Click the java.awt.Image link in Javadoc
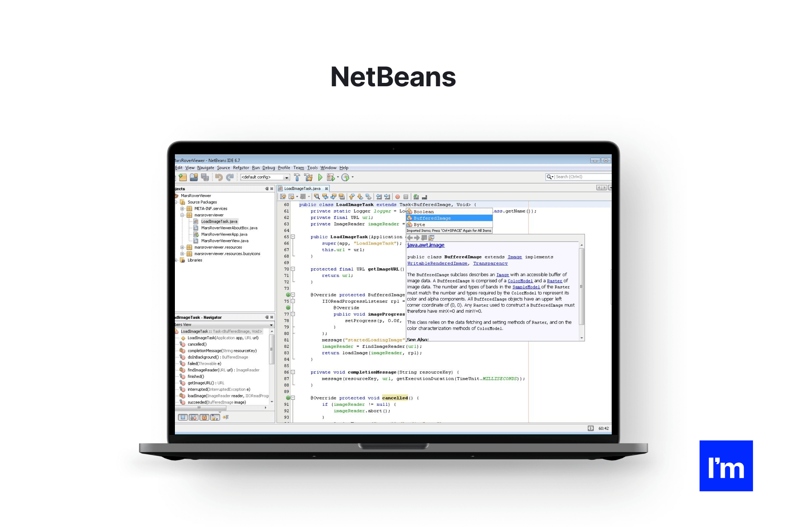Screen dimensions: 787x532 point(424,245)
